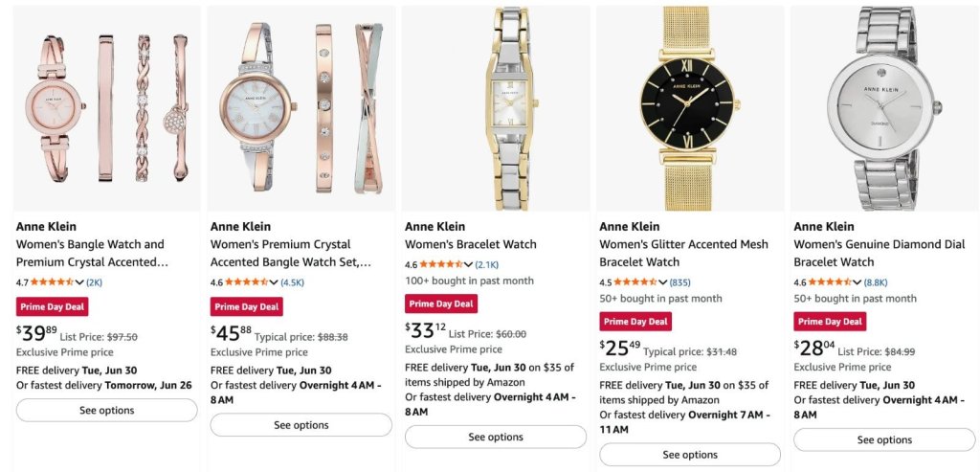View the silver diamond dial watch photo

click(x=884, y=109)
